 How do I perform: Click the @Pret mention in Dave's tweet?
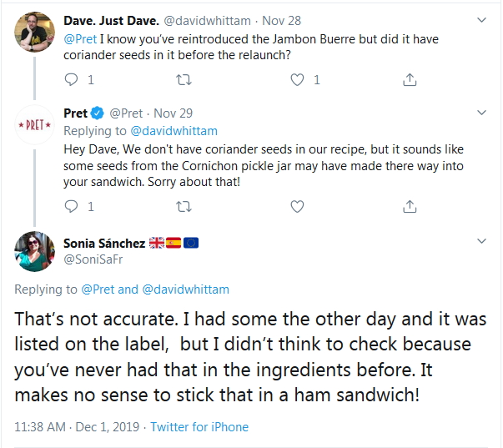point(80,39)
